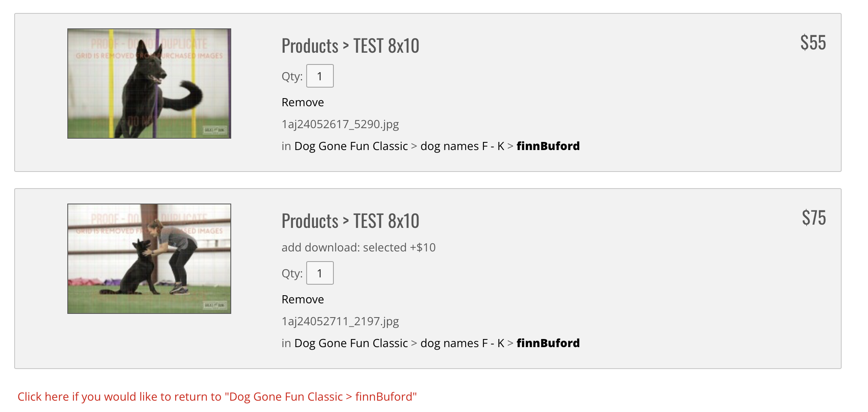Open Dog Gone Fun Classic link in second item
Image resolution: width=868 pixels, height=412 pixels.
(x=351, y=343)
